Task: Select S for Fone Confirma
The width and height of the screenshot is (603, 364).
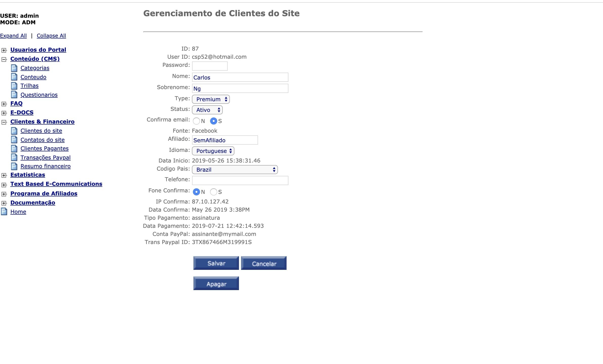Action: (213, 192)
